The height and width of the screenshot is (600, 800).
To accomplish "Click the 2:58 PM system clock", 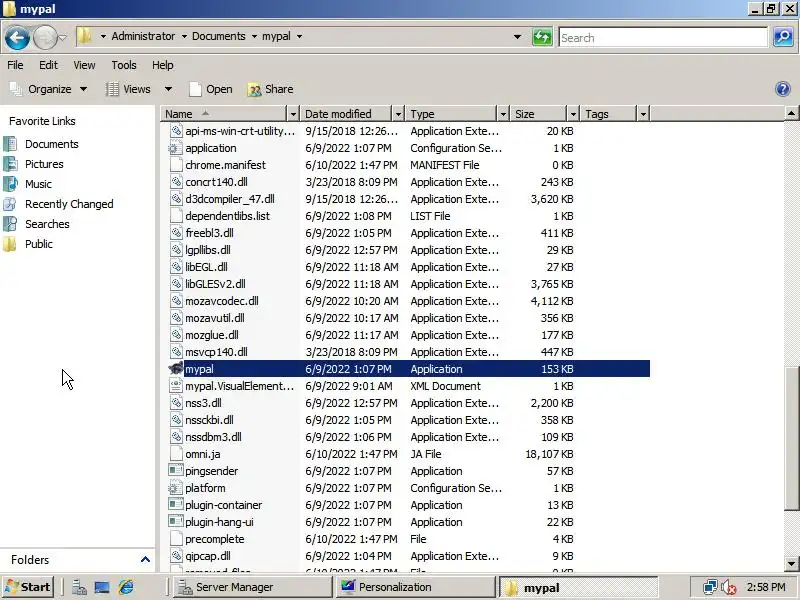I will coord(766,587).
